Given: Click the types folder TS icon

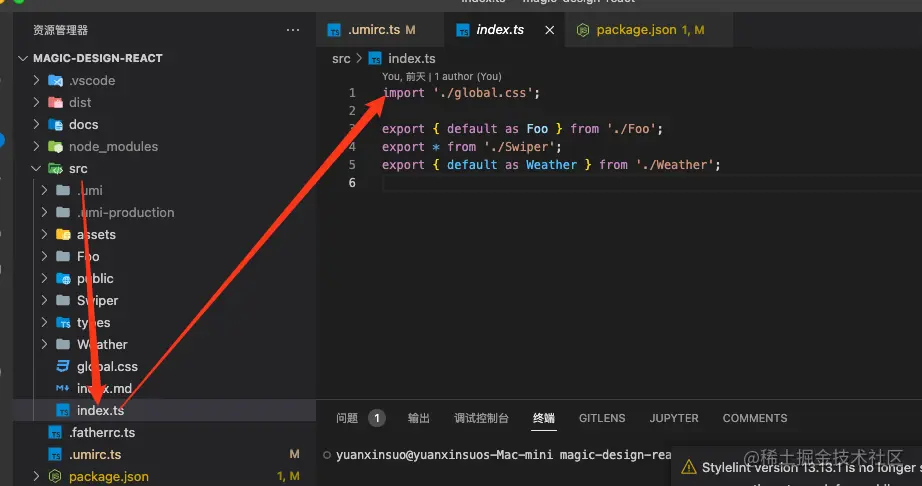Looking at the screenshot, I should 63,323.
